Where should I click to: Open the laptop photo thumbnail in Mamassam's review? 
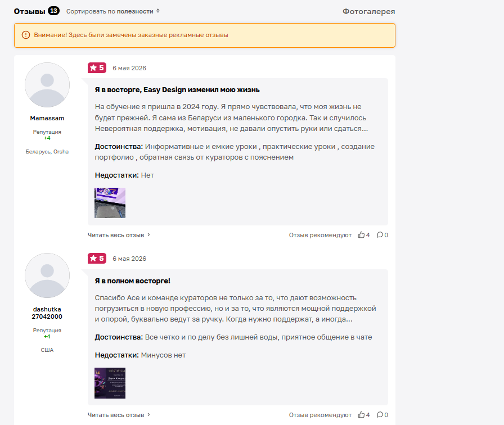[110, 203]
